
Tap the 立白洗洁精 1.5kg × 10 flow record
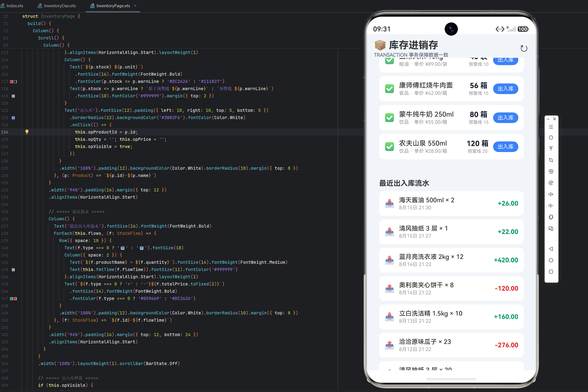[451, 317]
